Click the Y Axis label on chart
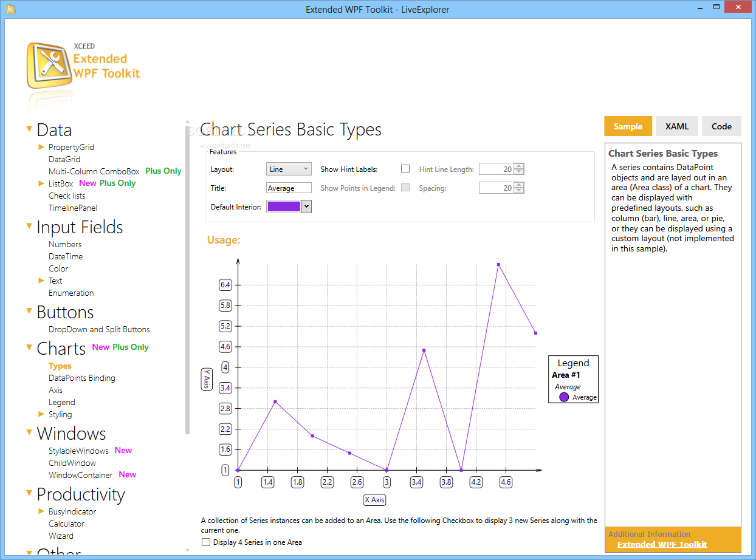The width and height of the screenshot is (756, 560). point(207,380)
